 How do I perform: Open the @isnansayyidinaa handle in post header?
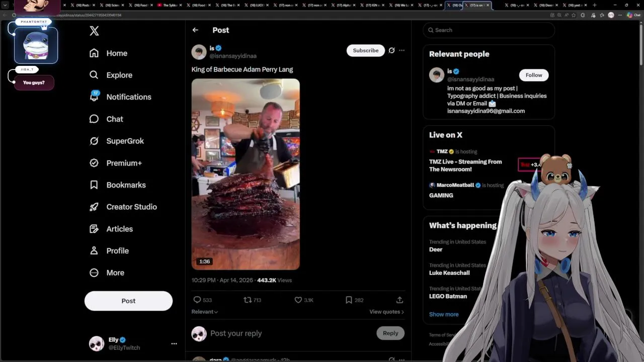coord(233,56)
